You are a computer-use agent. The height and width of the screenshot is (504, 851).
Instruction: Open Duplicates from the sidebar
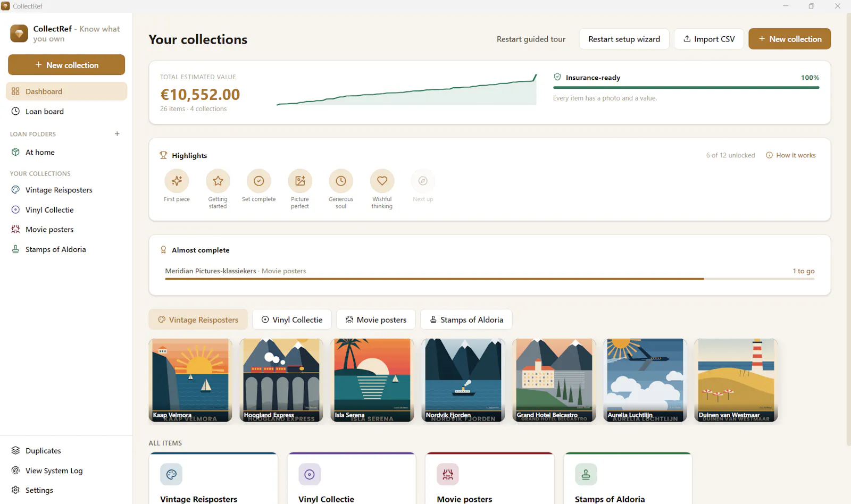[66, 451]
